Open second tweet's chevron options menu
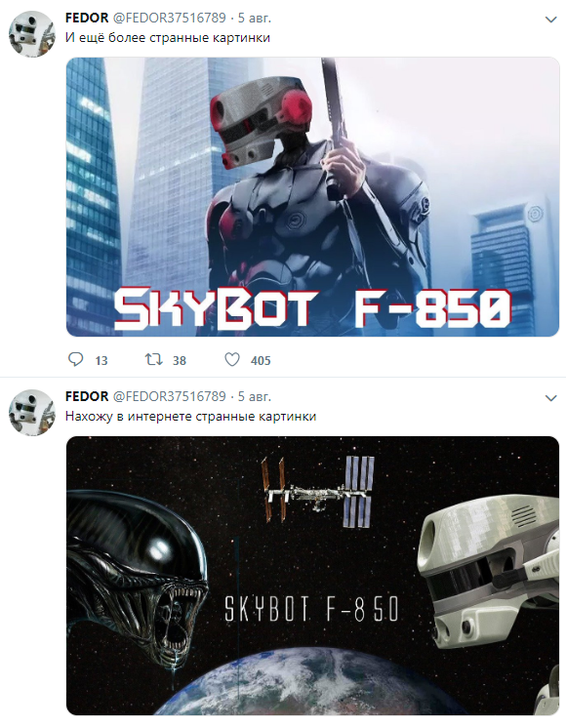Viewport: 566px width, 728px height. coord(550,398)
